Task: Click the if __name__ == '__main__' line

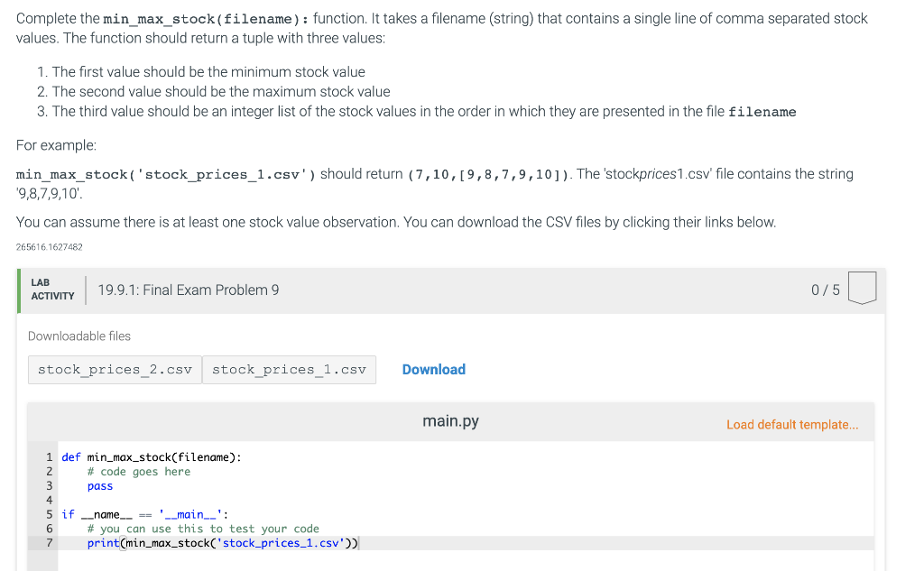Action: tap(144, 514)
